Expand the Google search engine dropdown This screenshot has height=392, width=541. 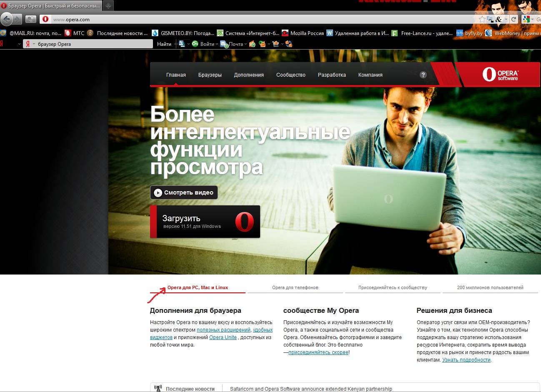(532, 19)
